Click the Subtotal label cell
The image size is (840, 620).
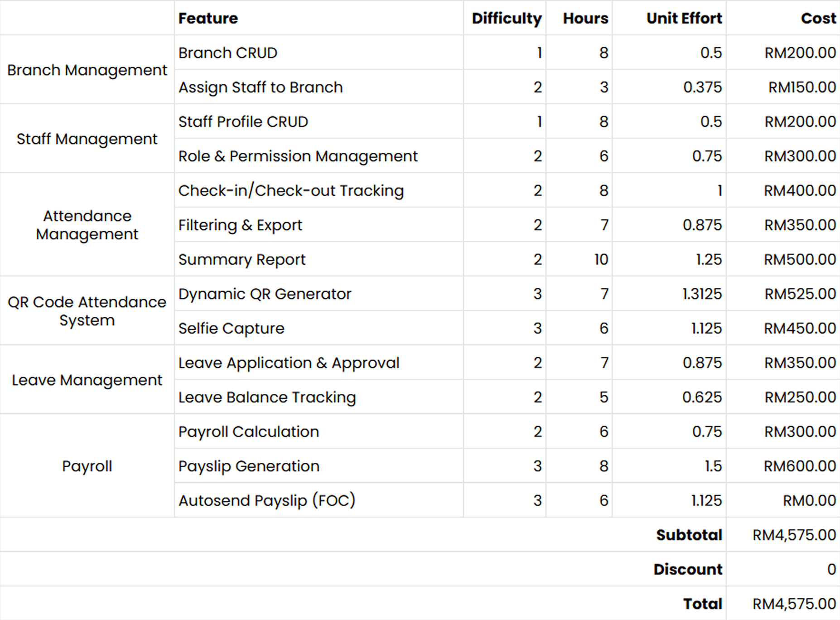coord(689,535)
